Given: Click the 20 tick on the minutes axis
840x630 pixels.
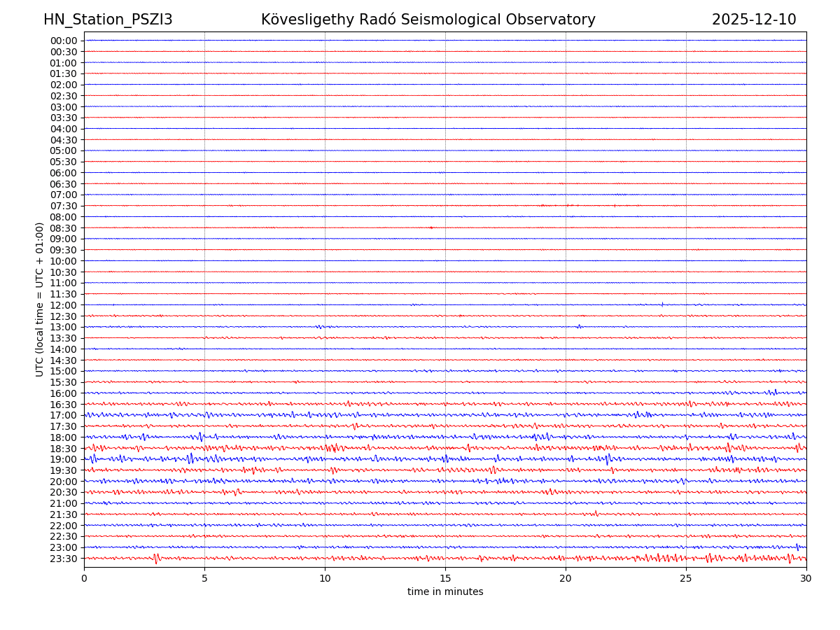Looking at the screenshot, I should point(566,578).
